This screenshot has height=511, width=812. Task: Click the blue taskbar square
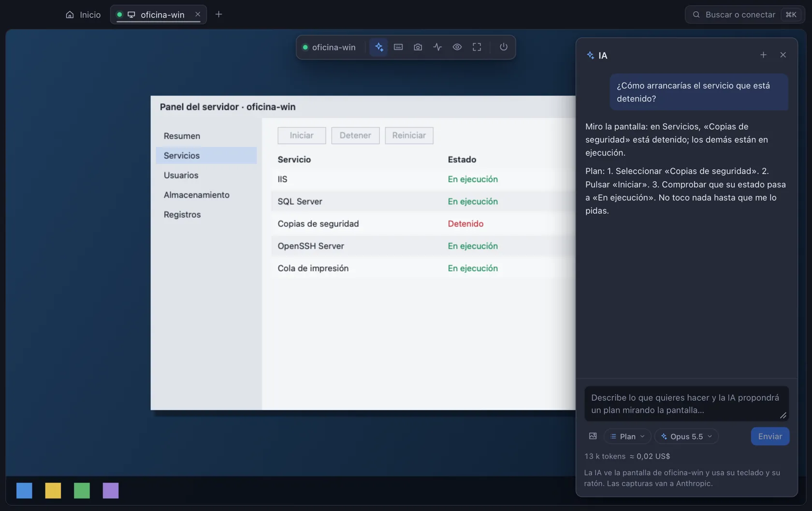tap(24, 490)
